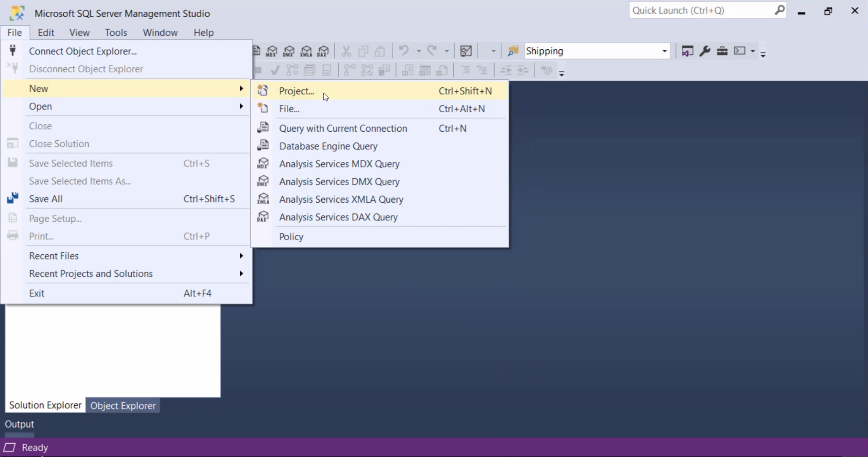Expand the Recent Files submenu
The height and width of the screenshot is (457, 868).
point(126,256)
